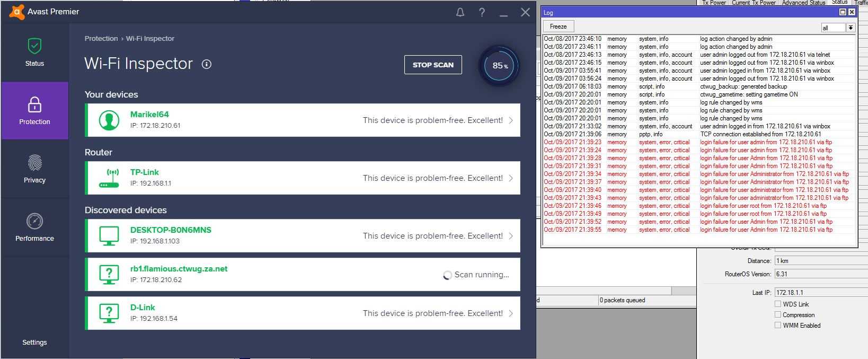Click the Wi-Fi Inspector info icon

207,64
